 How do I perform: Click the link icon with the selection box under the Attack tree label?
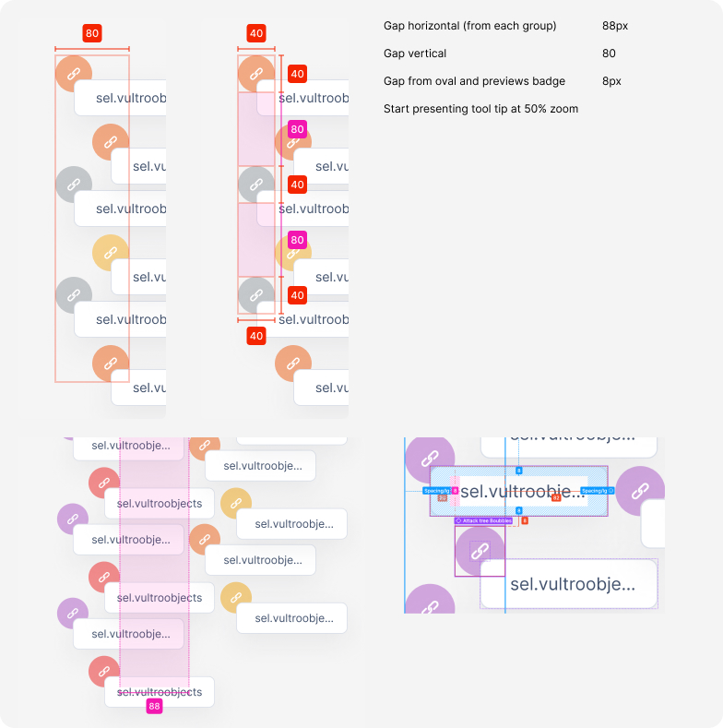click(x=480, y=552)
